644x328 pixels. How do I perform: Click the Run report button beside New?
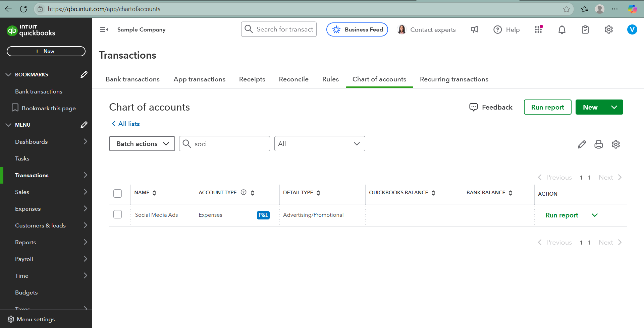point(548,107)
